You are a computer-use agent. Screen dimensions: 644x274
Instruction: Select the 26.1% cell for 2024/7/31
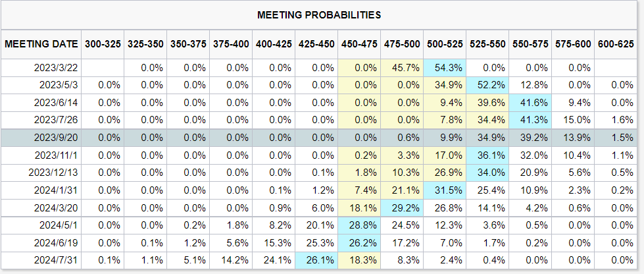tap(316, 260)
